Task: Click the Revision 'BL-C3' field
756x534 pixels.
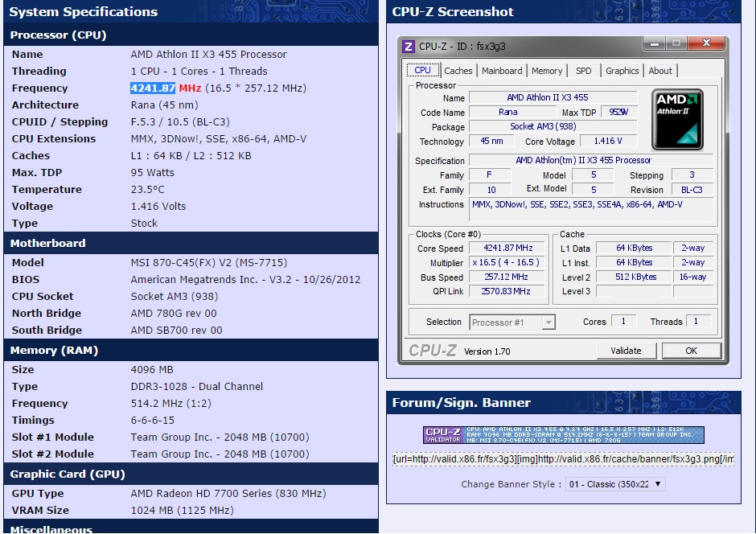Action: (x=692, y=190)
